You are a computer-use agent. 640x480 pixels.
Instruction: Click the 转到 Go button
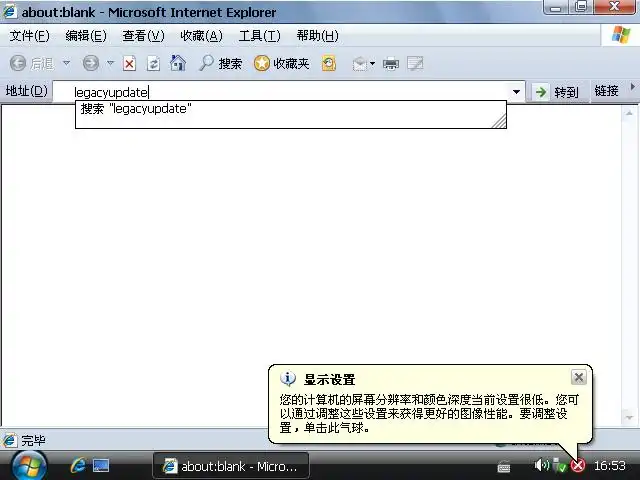tap(557, 92)
